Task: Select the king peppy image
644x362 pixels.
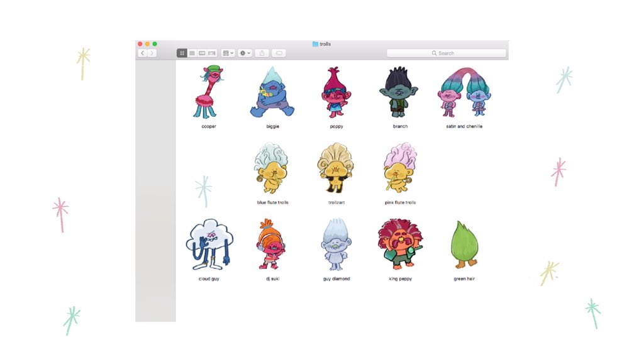Action: point(401,244)
